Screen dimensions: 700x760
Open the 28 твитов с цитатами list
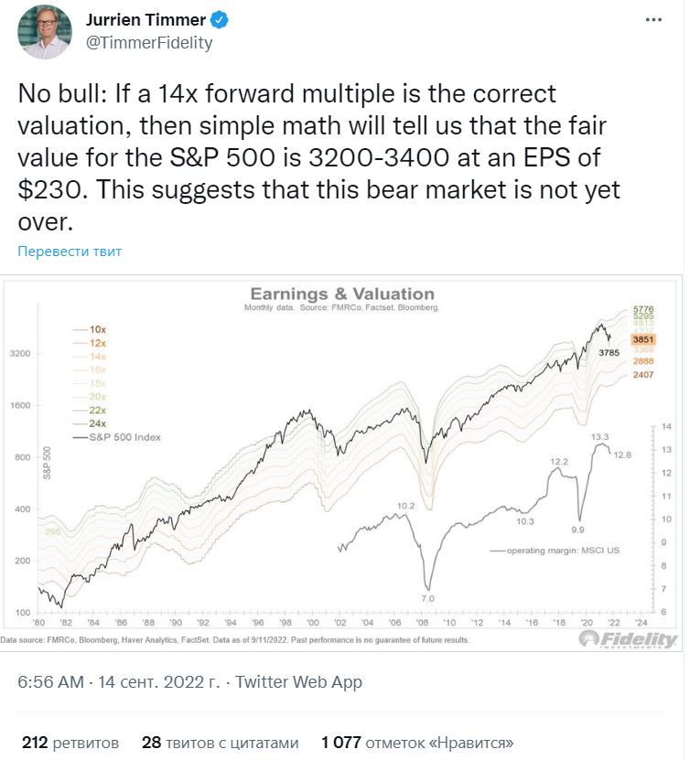pyautogui.click(x=221, y=743)
